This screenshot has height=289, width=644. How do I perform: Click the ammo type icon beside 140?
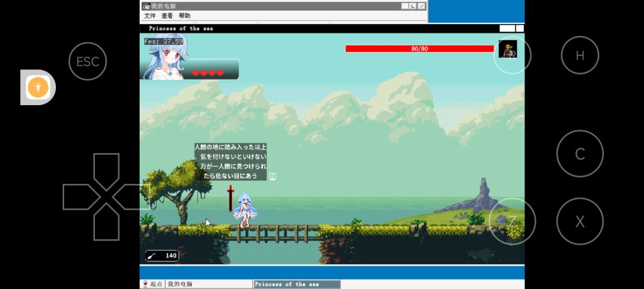[x=152, y=256]
